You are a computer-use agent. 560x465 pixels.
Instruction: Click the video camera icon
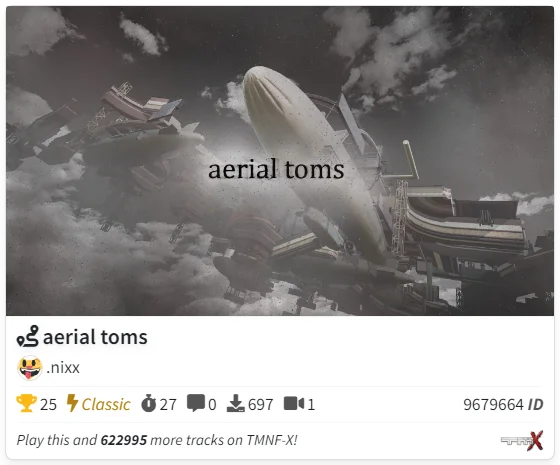[x=294, y=404]
